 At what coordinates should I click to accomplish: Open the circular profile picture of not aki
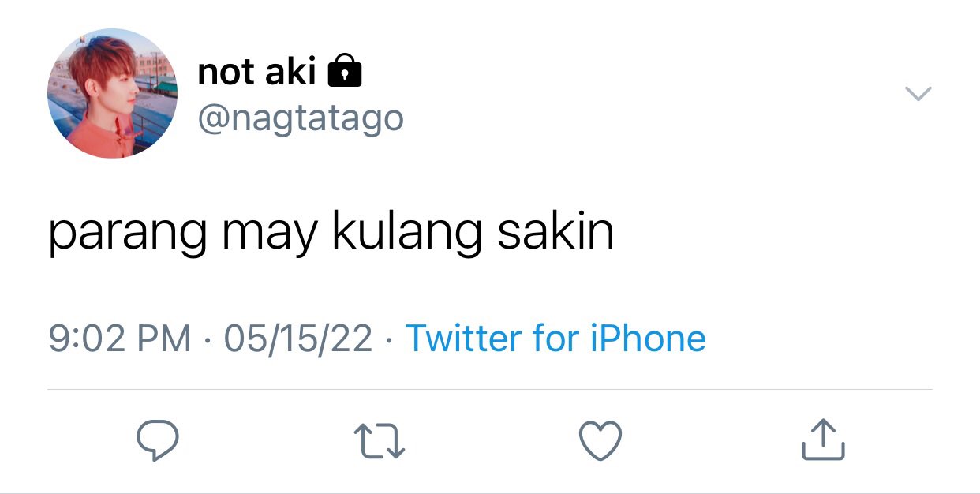click(x=113, y=93)
